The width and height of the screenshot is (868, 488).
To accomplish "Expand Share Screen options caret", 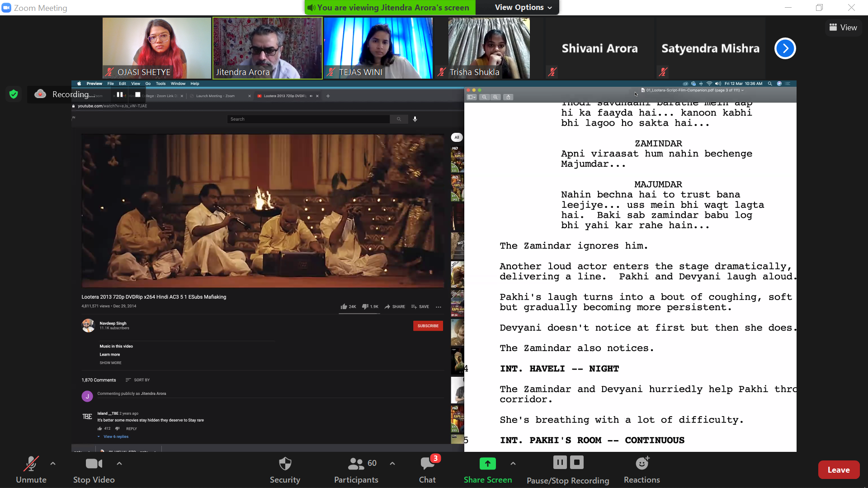I will point(513,464).
